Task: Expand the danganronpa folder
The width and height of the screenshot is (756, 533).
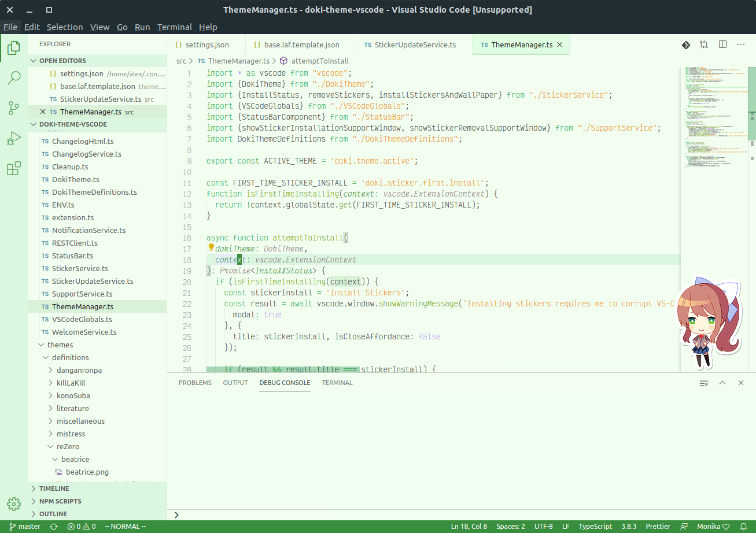Action: point(97,370)
